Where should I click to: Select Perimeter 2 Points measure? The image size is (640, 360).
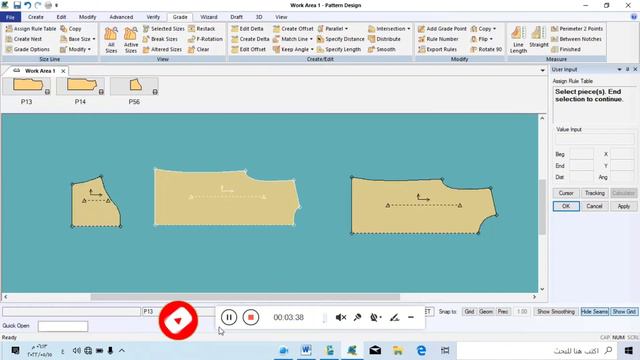click(x=577, y=29)
